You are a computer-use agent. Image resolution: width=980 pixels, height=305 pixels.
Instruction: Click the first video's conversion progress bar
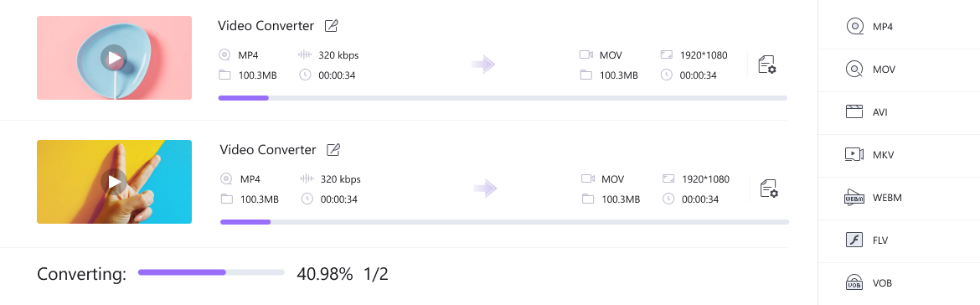click(503, 98)
